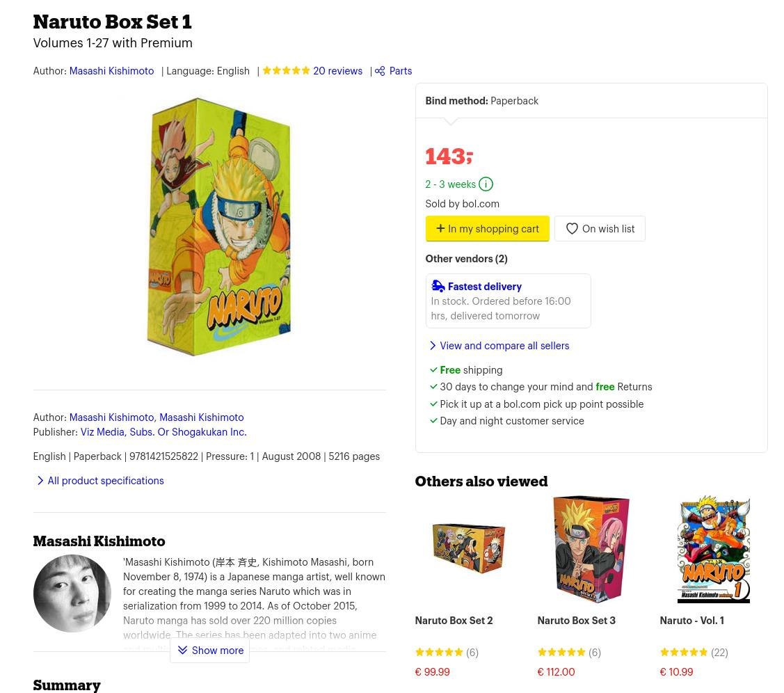Open the 20 reviews link
Screen dimensions: 784x693
tap(337, 71)
